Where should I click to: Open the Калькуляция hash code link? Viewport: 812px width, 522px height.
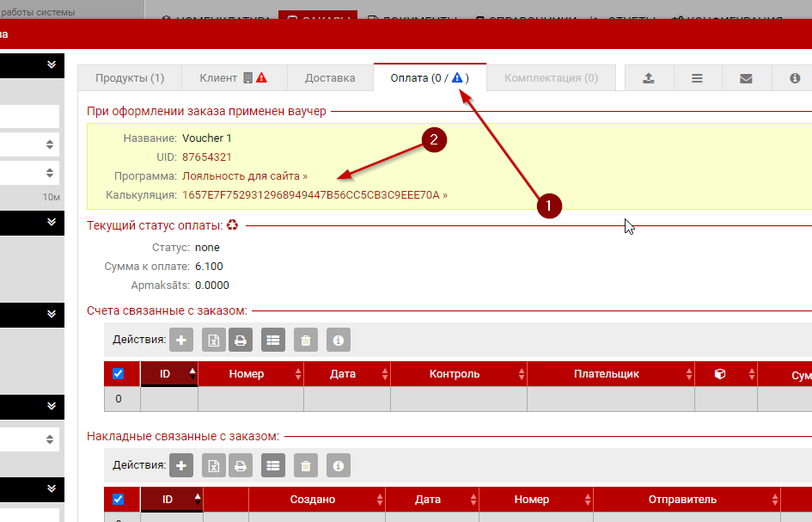(314, 195)
